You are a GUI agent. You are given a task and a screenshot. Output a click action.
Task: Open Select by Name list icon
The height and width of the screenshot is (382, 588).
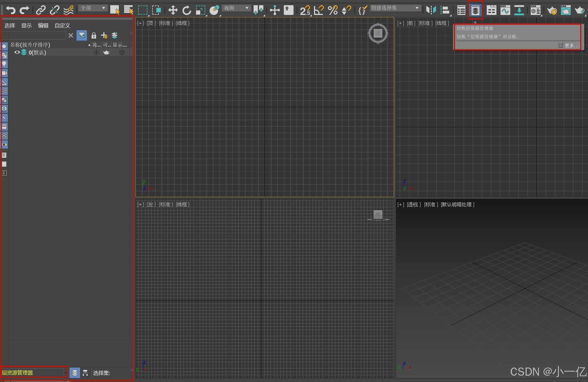point(129,10)
